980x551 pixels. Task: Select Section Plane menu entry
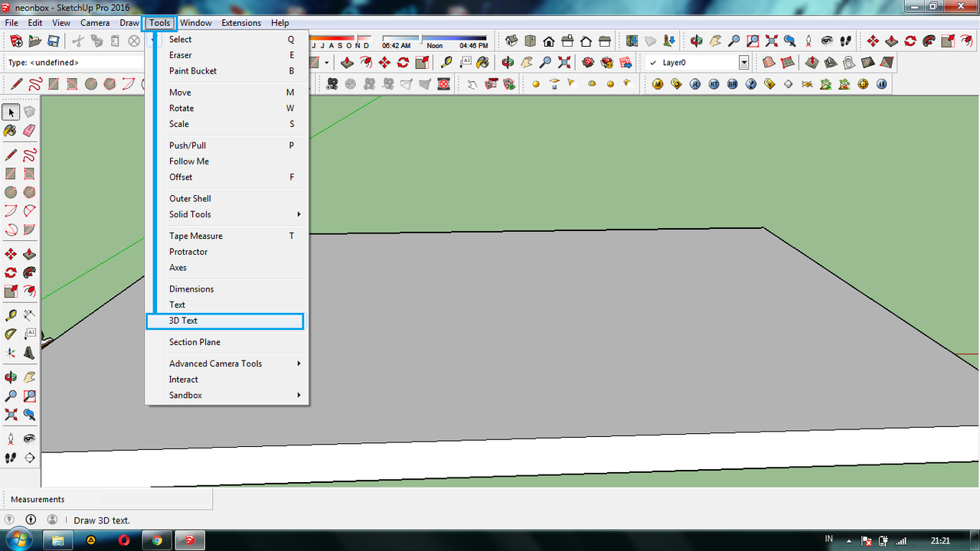coord(194,342)
